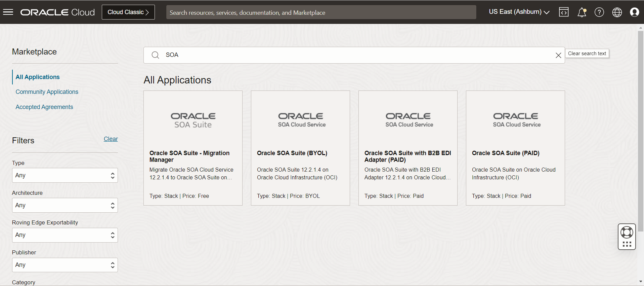Click the magnifier icon in Marketplace search
The width and height of the screenshot is (644, 286).
tap(155, 55)
